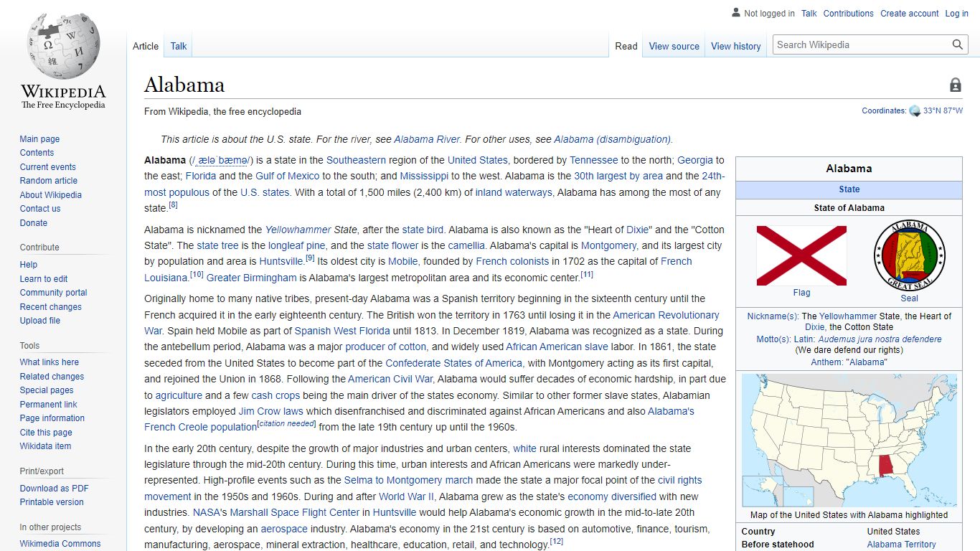The height and width of the screenshot is (551, 980).
Task: Follow the Alabama River hatnote link
Action: click(427, 140)
